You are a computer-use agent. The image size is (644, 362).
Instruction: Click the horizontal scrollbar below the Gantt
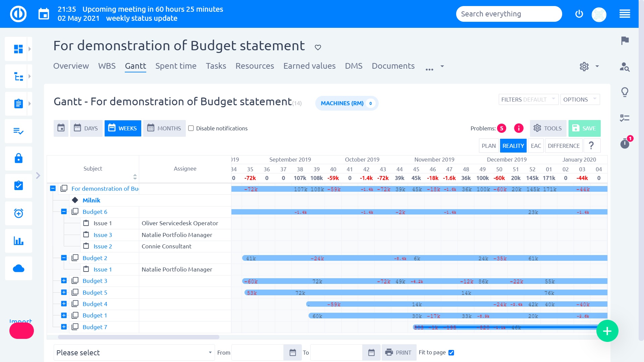coord(139,337)
